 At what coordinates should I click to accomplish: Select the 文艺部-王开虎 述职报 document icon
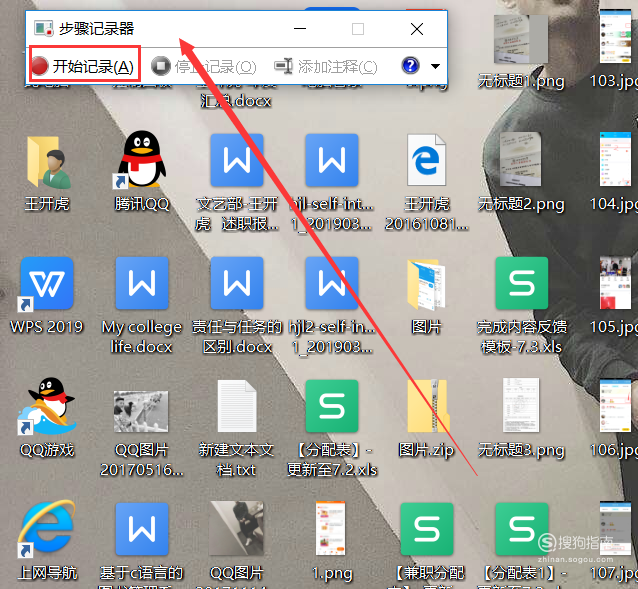(237, 160)
